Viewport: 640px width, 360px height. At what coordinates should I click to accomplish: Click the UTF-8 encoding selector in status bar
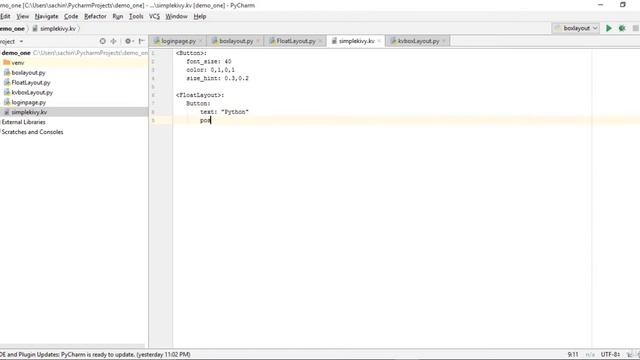[610, 355]
